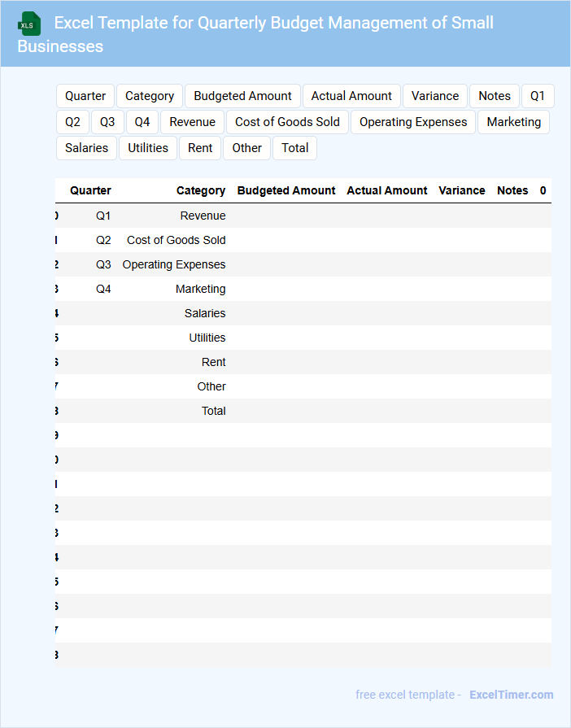The width and height of the screenshot is (571, 728).
Task: Click the Cost of Goods Sold tag
Action: click(287, 122)
